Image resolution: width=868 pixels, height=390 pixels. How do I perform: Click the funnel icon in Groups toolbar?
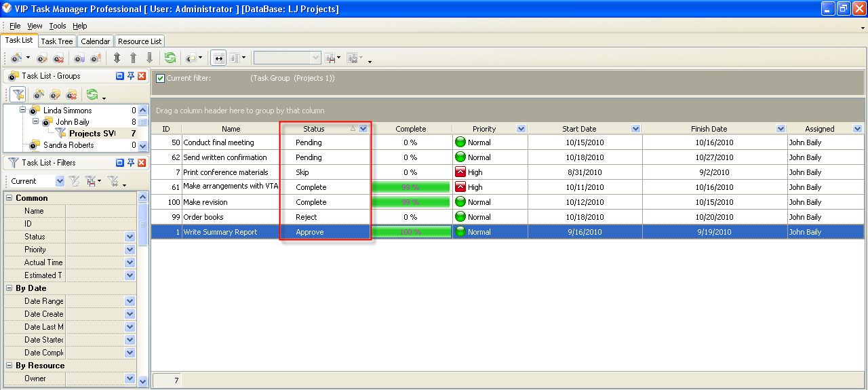point(18,94)
